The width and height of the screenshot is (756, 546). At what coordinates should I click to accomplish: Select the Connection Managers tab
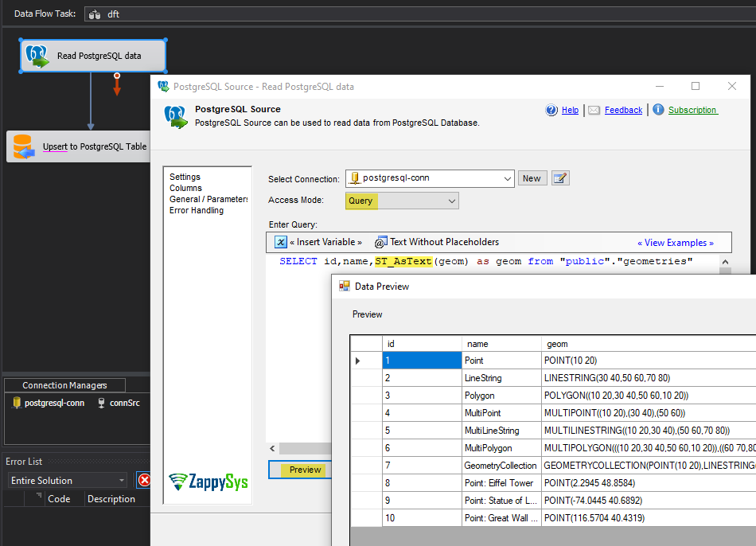[x=64, y=385]
